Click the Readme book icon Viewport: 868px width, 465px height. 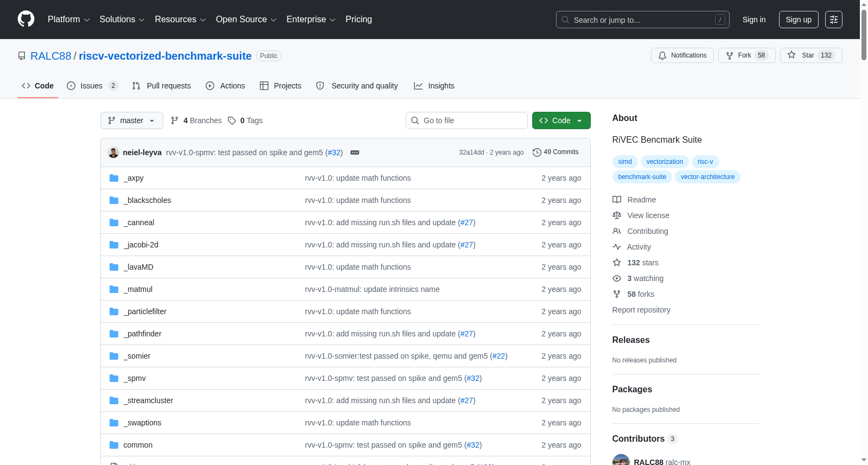617,200
